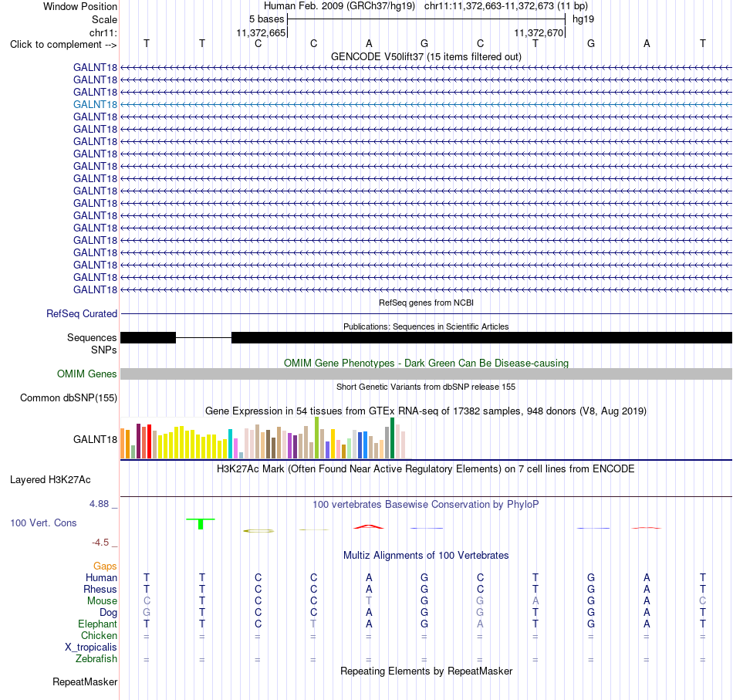Click the Human species row label

pyautogui.click(x=101, y=577)
